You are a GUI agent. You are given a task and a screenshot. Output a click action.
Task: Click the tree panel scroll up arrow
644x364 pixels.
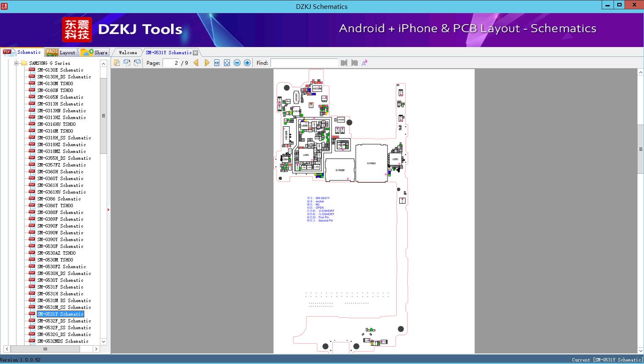click(103, 64)
